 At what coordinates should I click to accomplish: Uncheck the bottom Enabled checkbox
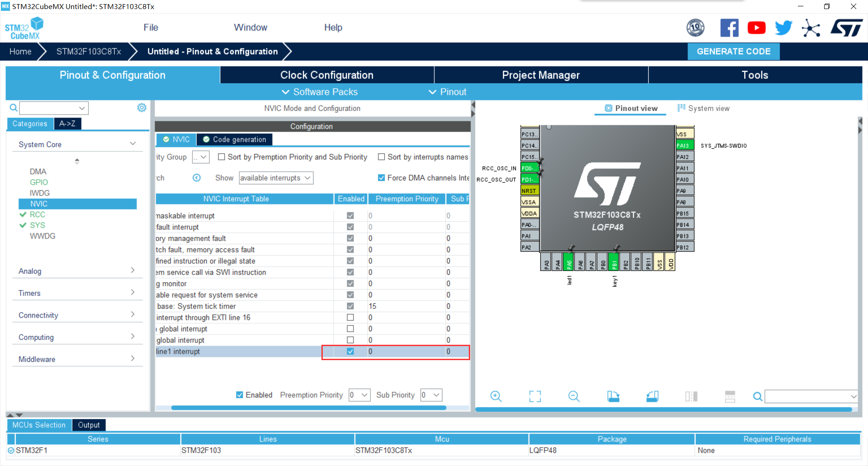tap(240, 395)
